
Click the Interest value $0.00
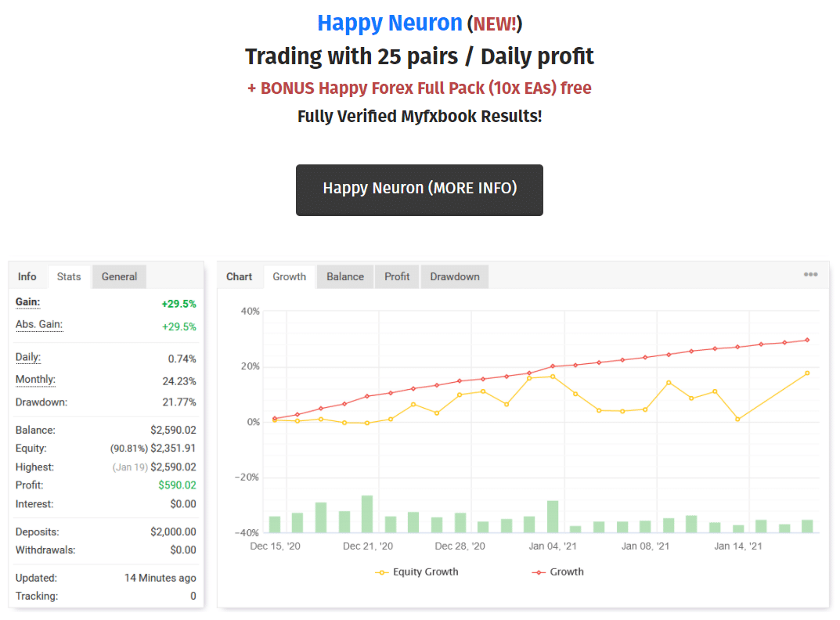[183, 503]
